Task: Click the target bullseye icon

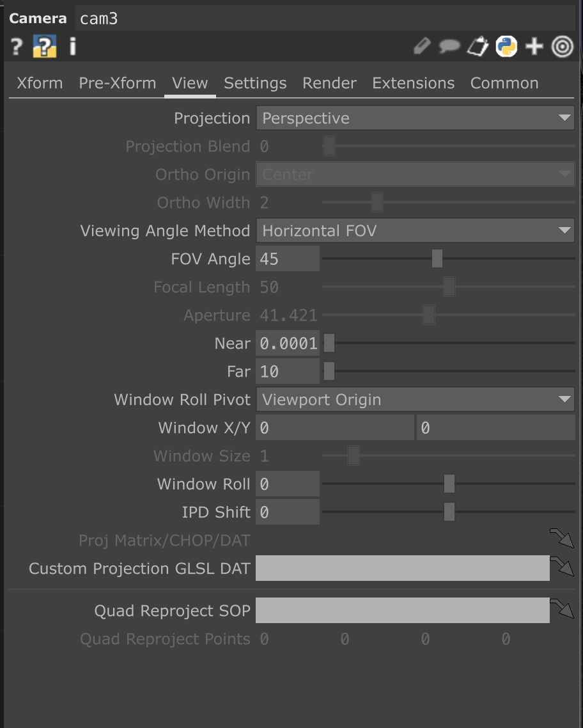Action: tap(562, 47)
